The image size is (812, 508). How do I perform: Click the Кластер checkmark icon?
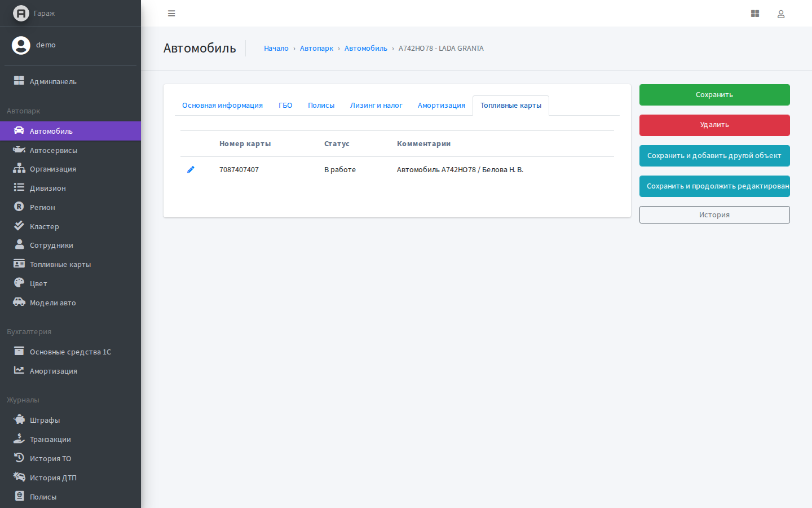click(19, 226)
